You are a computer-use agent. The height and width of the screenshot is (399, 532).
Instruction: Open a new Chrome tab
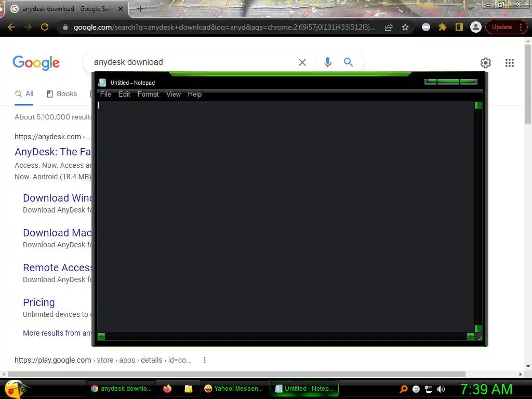[140, 9]
